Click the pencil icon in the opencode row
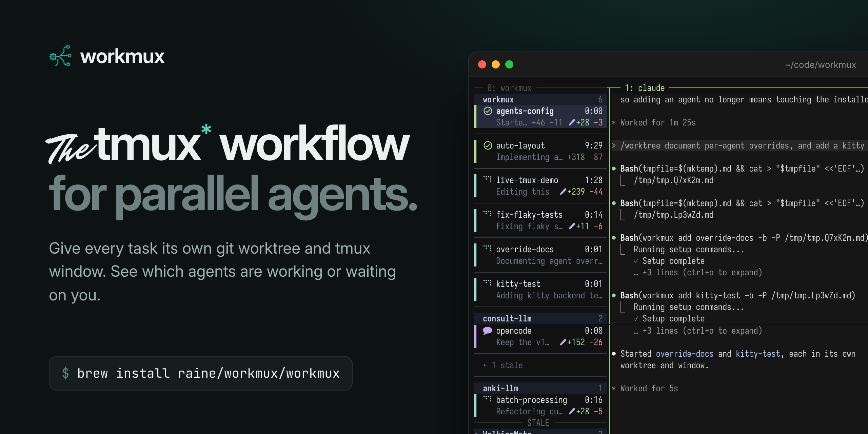 [563, 342]
